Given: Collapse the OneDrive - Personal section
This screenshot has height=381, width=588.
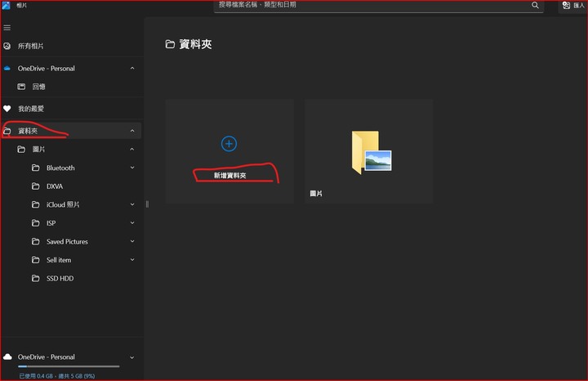Looking at the screenshot, I should [132, 69].
